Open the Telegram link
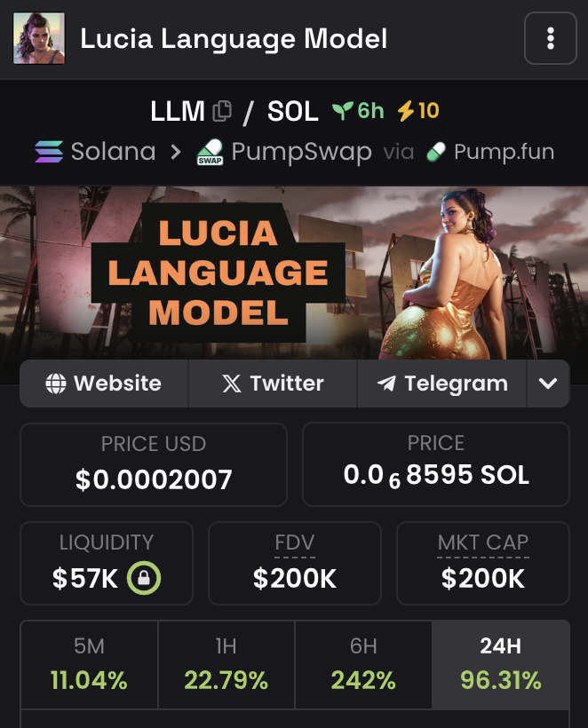This screenshot has width=588, height=728. 442,384
